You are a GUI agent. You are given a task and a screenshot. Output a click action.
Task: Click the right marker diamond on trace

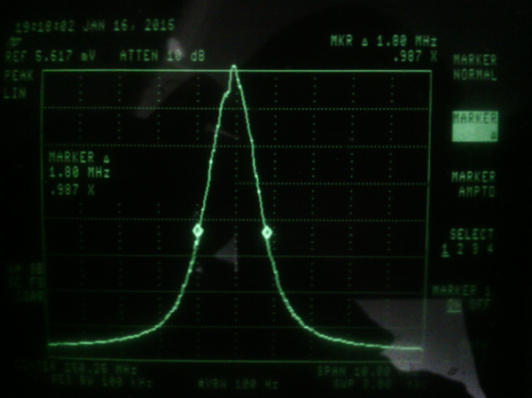click(266, 232)
